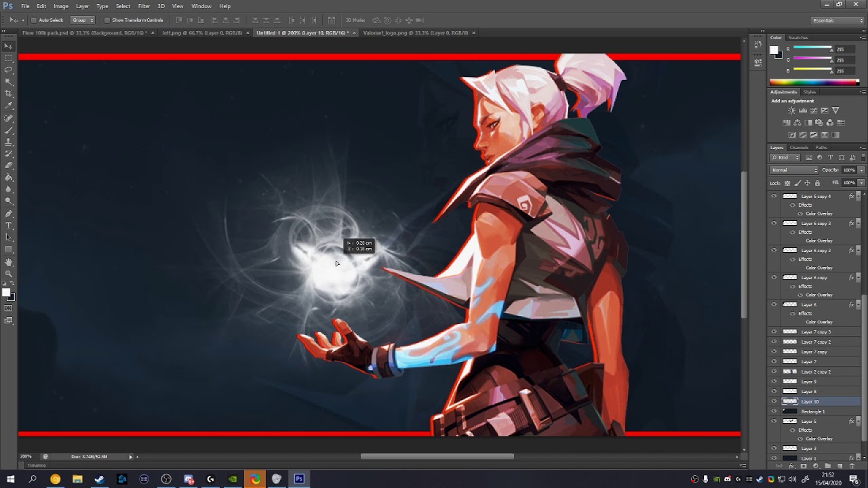This screenshot has width=868, height=488.
Task: Click the horizontal canvas scrollbar
Action: [437, 457]
